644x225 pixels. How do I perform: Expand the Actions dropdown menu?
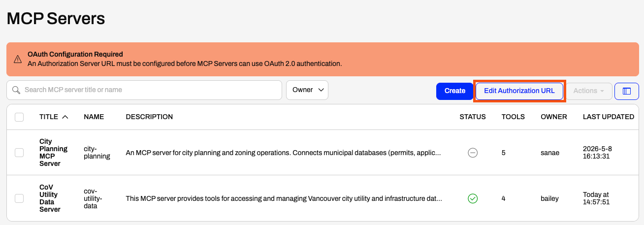589,91
